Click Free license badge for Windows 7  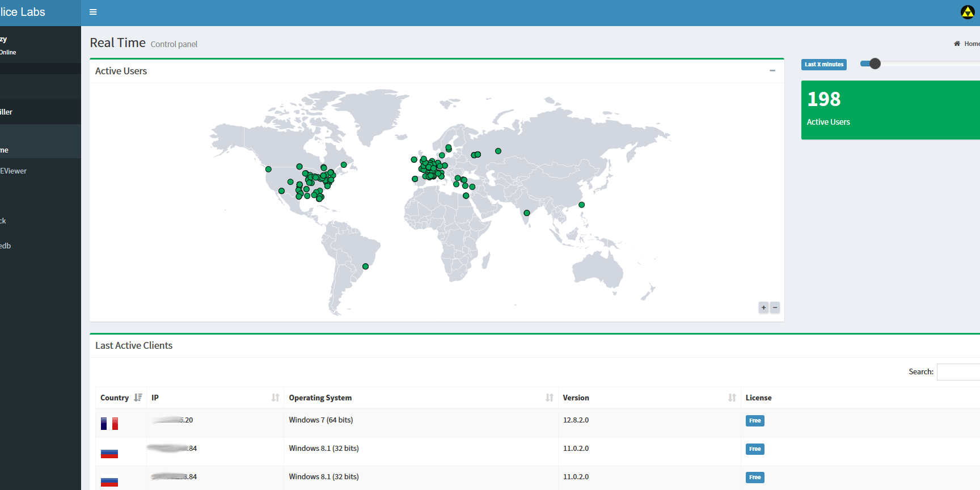tap(754, 421)
